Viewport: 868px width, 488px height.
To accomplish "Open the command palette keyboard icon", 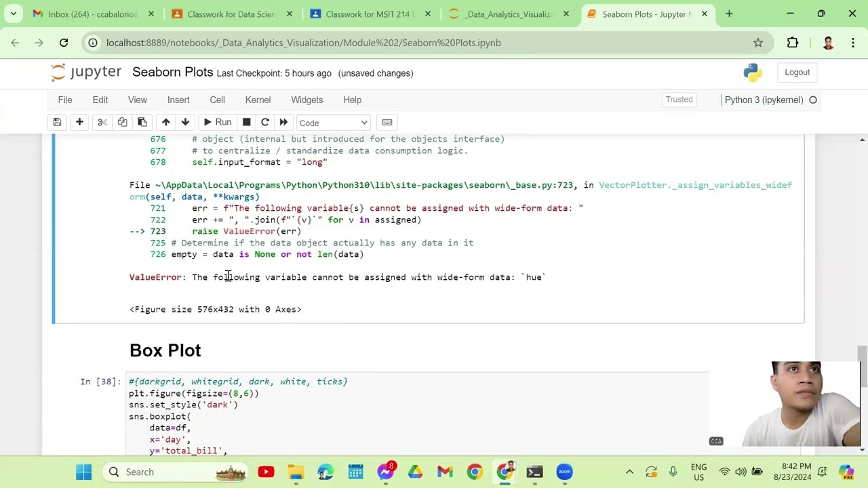I will (x=387, y=123).
